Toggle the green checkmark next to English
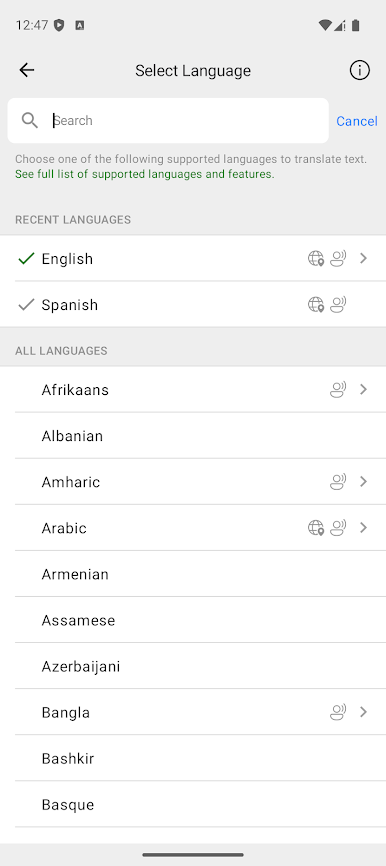This screenshot has height=866, width=386. point(26,258)
